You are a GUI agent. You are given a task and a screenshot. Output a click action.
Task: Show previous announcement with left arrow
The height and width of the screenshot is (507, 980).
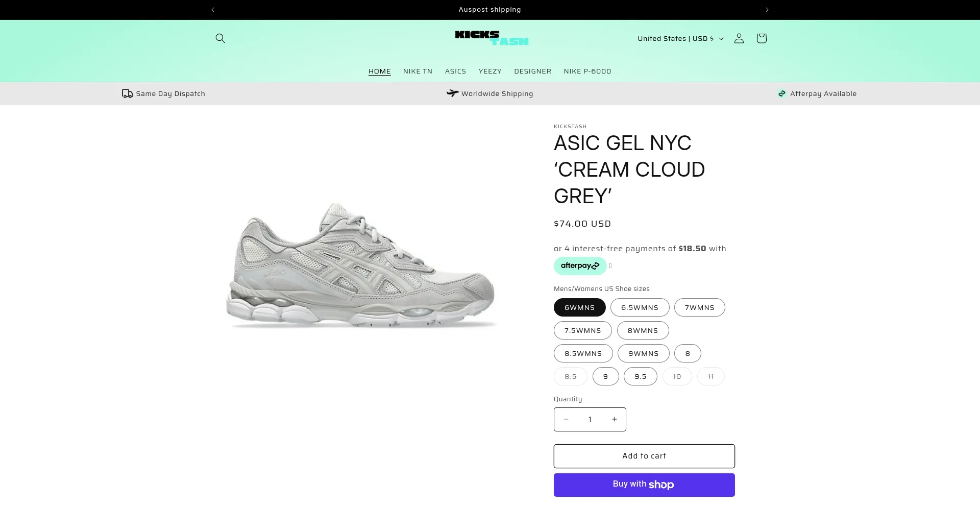(x=213, y=10)
